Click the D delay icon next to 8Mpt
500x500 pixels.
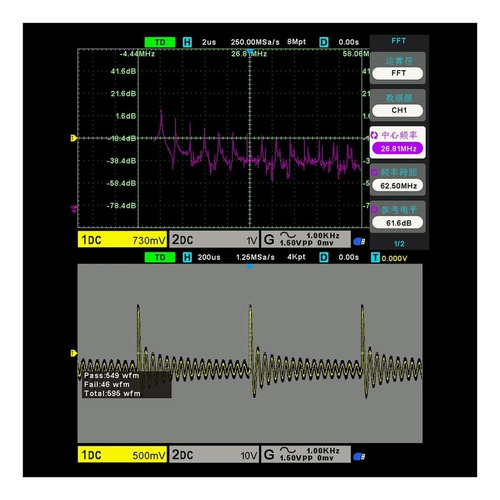point(324,42)
